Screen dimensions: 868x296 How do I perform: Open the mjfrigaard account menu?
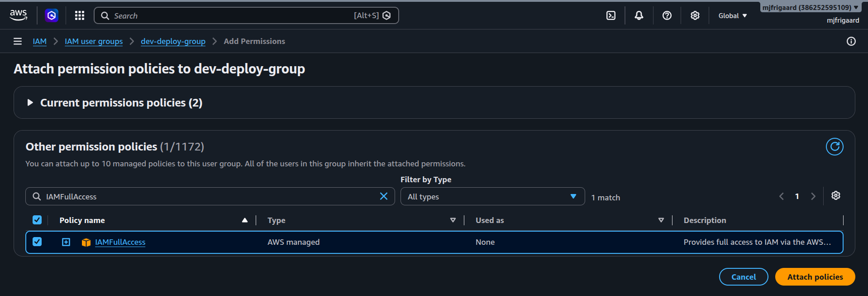[x=810, y=7]
